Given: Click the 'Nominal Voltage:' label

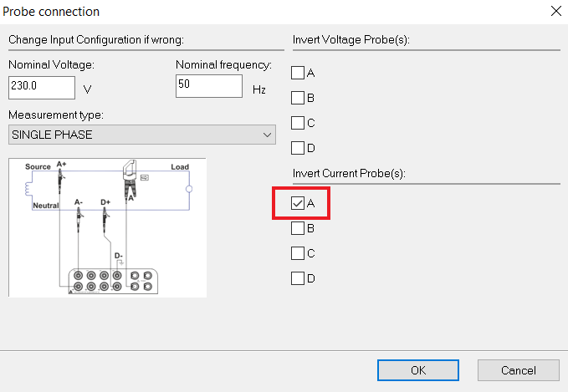Looking at the screenshot, I should pyautogui.click(x=51, y=65).
